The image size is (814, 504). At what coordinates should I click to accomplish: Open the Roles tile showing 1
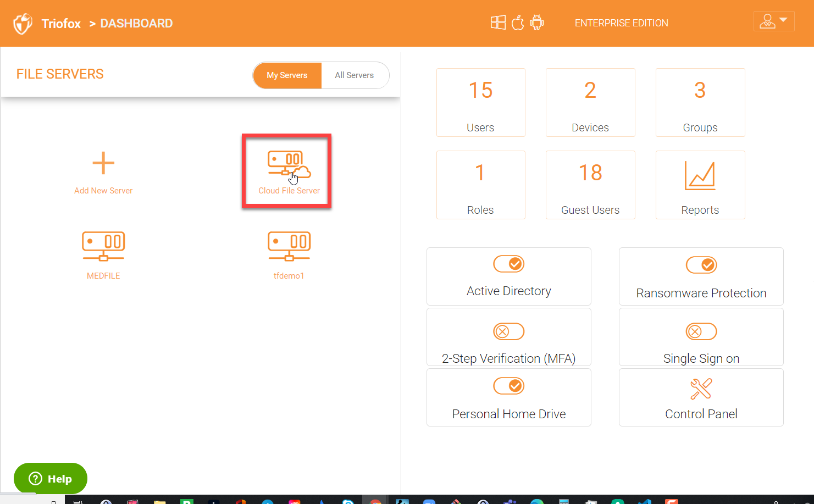[x=481, y=185]
